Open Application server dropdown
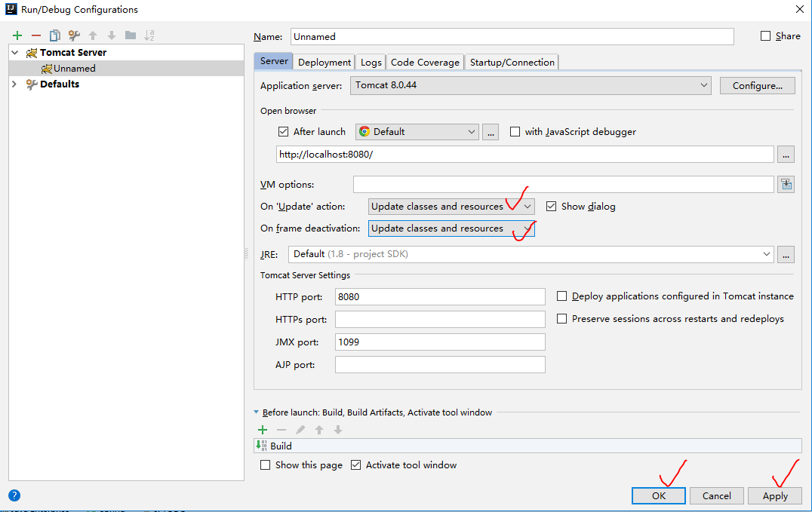Screen dimensions: 812x512 point(531,85)
